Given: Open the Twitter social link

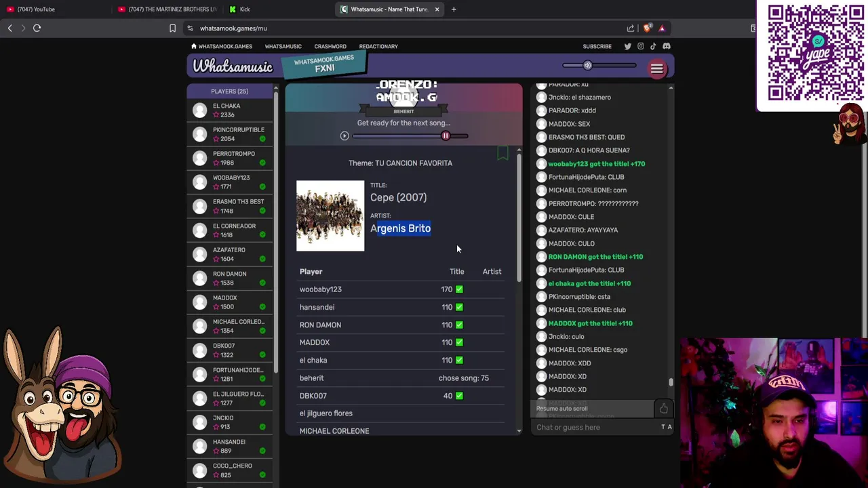Looking at the screenshot, I should pyautogui.click(x=628, y=46).
